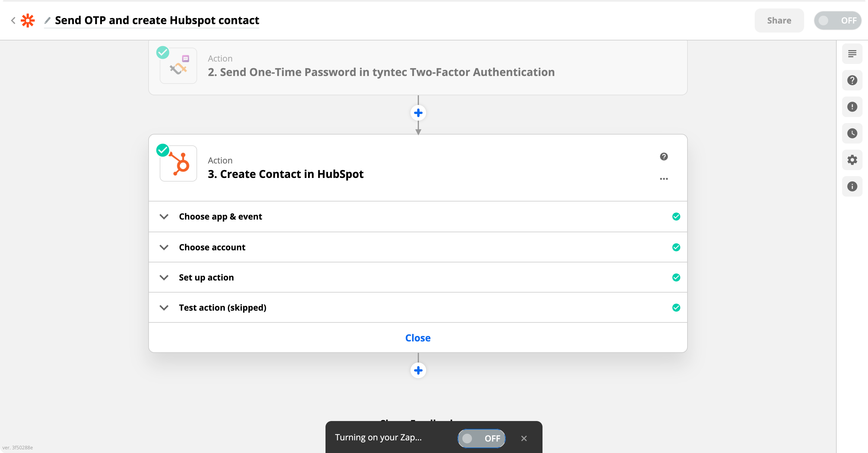This screenshot has width=868, height=453.
Task: Dismiss the Turning on your Zap toast
Action: [524, 438]
